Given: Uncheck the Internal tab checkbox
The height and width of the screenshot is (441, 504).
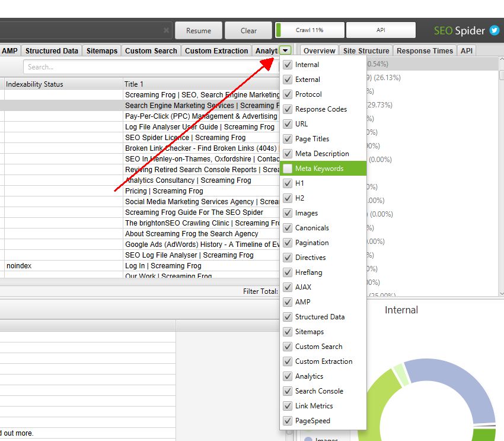Looking at the screenshot, I should [x=288, y=65].
